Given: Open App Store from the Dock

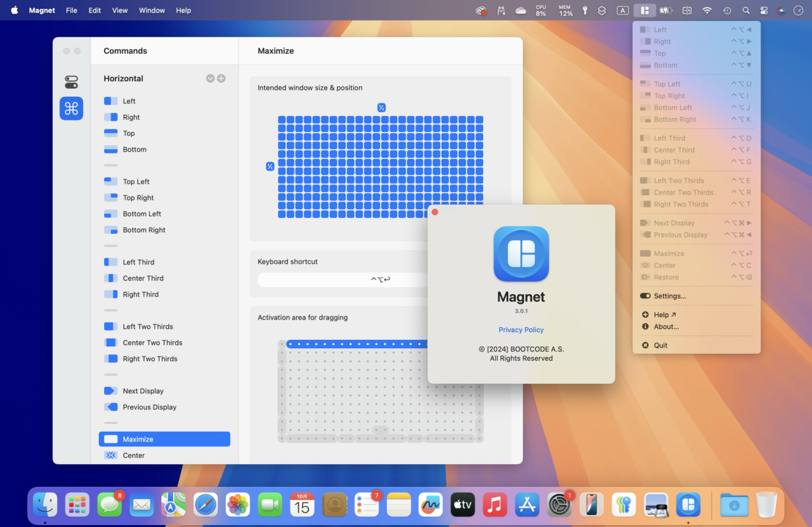Looking at the screenshot, I should pyautogui.click(x=527, y=505).
